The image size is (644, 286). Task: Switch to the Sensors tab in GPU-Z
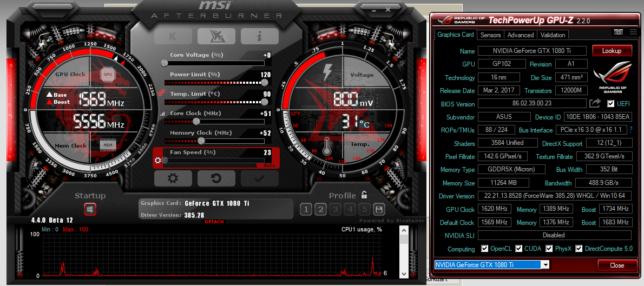point(490,35)
